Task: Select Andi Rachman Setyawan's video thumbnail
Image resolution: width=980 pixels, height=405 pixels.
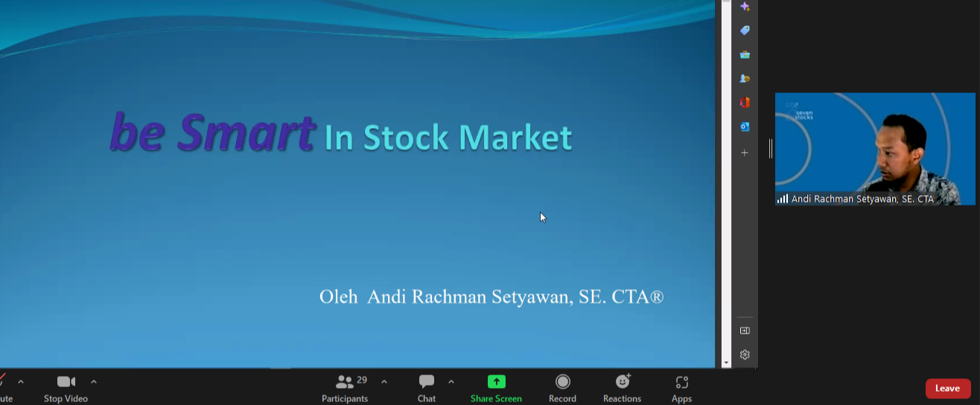Action: point(875,147)
